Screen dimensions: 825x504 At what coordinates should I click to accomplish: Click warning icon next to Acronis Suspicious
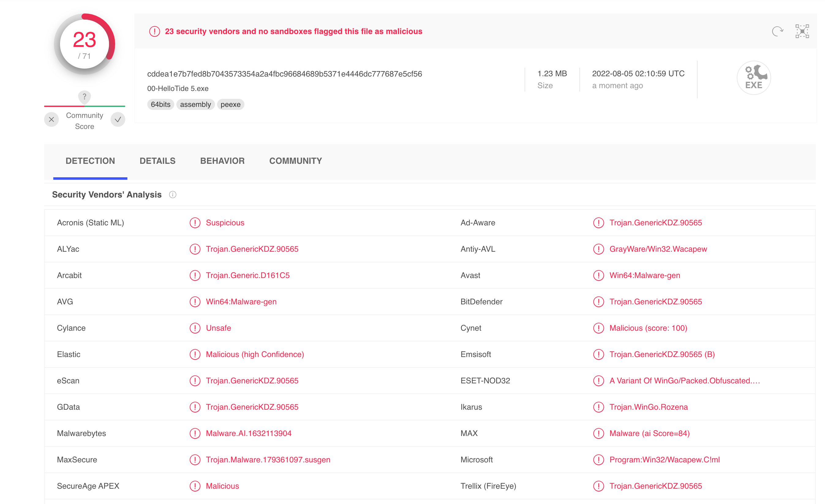tap(195, 223)
